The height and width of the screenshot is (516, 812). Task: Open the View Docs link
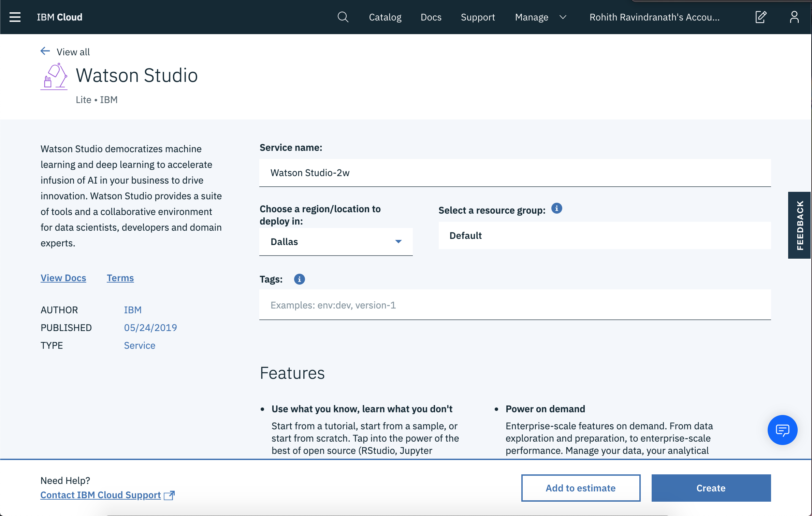63,278
